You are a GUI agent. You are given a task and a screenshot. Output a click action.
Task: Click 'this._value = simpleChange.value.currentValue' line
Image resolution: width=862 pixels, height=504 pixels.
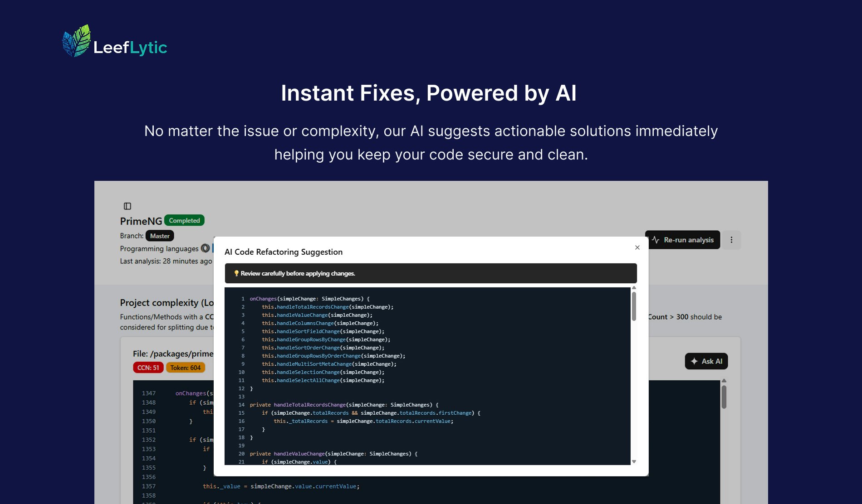pos(281,486)
